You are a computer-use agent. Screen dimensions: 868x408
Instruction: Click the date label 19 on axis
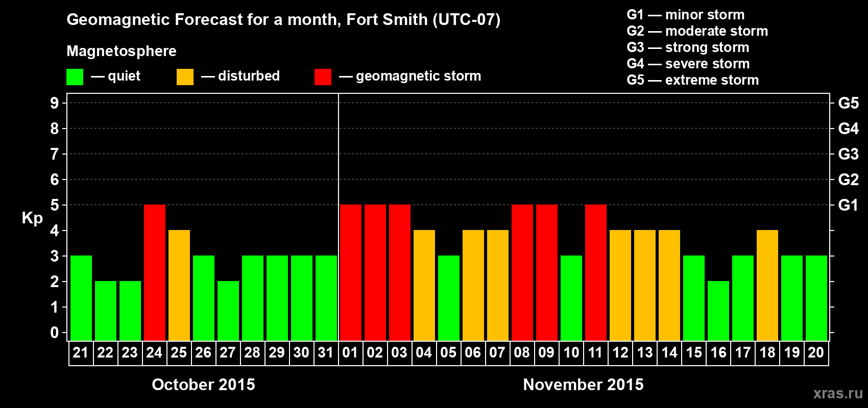(x=792, y=352)
